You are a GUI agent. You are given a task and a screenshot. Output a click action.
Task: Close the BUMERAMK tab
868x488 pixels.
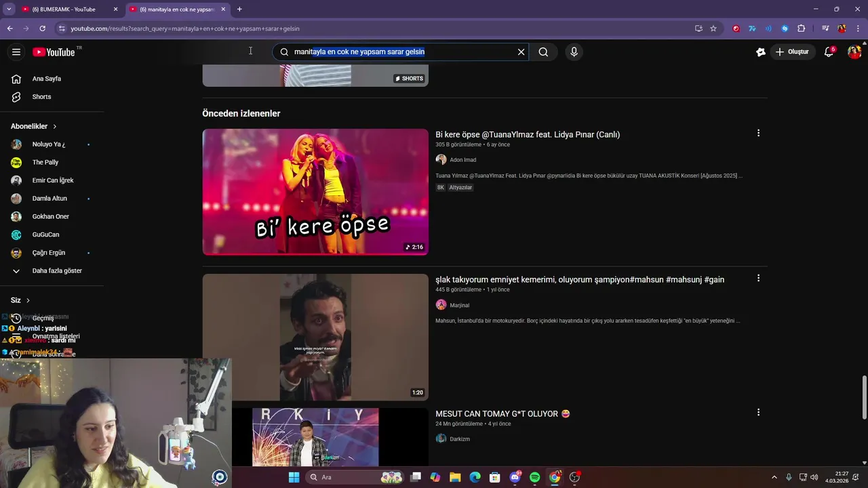(x=115, y=9)
